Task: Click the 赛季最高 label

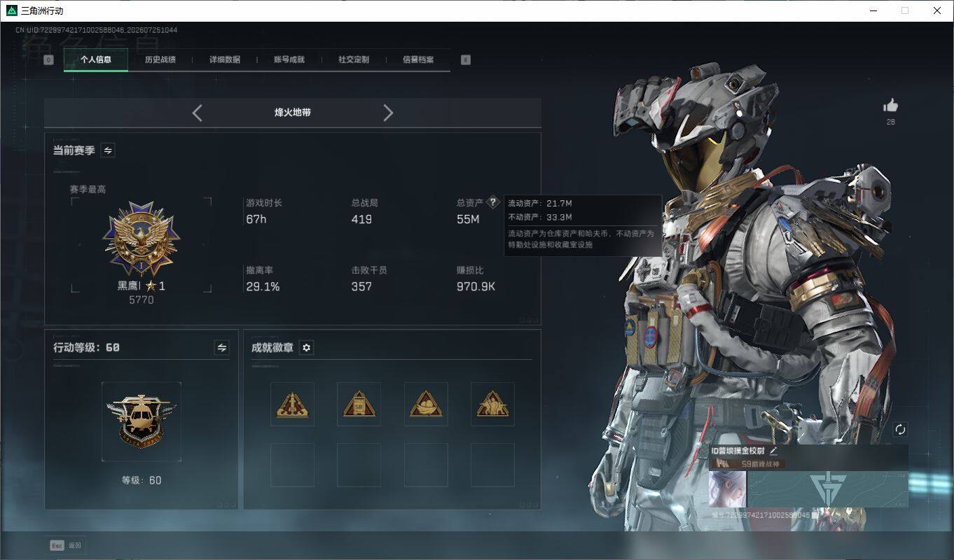Action: [x=88, y=190]
